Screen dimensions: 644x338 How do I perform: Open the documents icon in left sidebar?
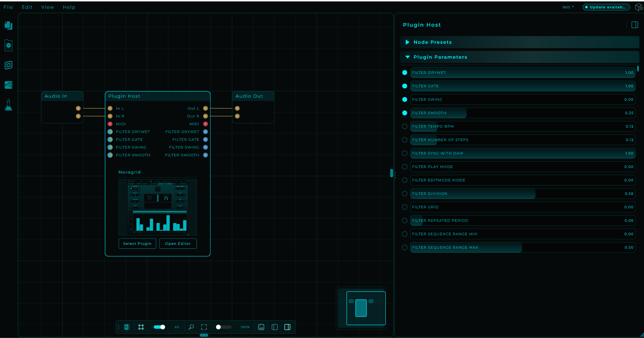coord(8,25)
